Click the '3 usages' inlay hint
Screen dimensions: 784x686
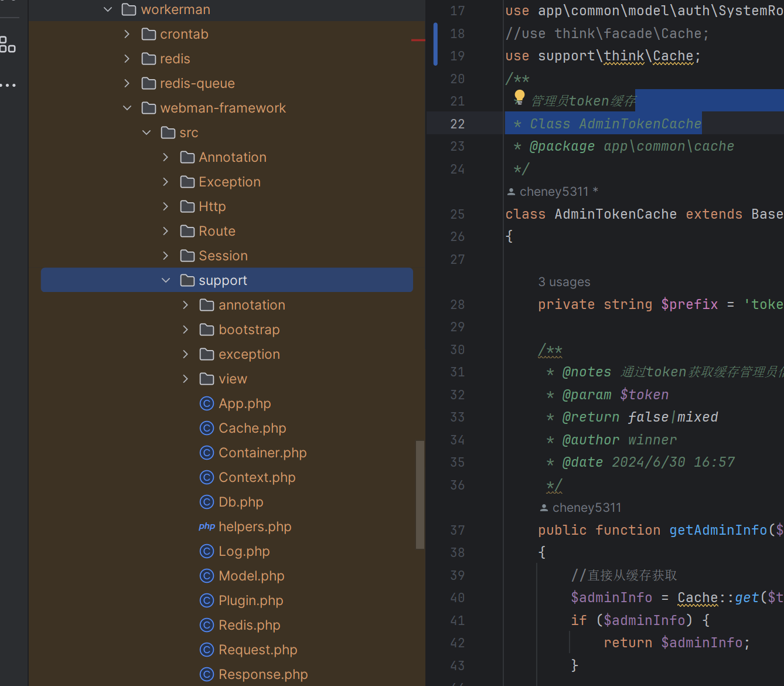(x=564, y=282)
